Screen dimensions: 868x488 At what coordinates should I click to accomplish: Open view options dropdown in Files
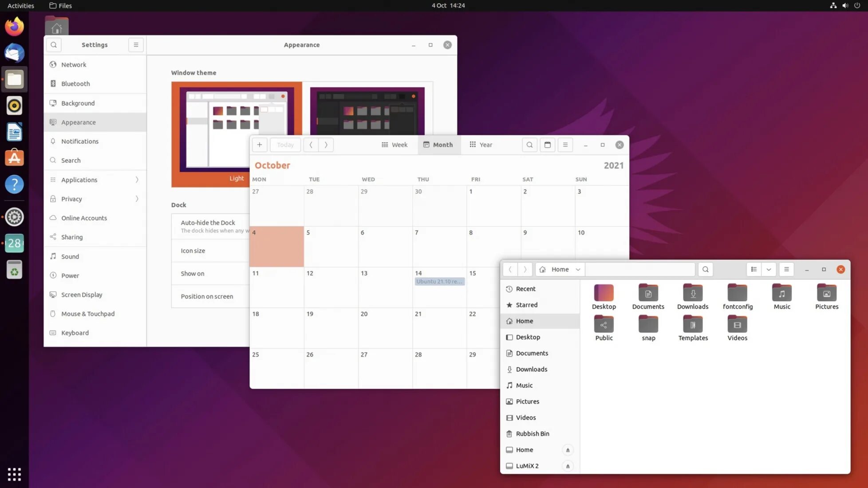(x=769, y=269)
